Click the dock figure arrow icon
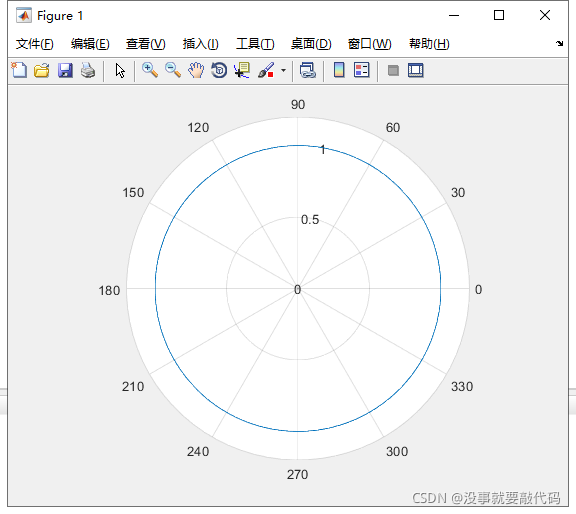 click(559, 43)
